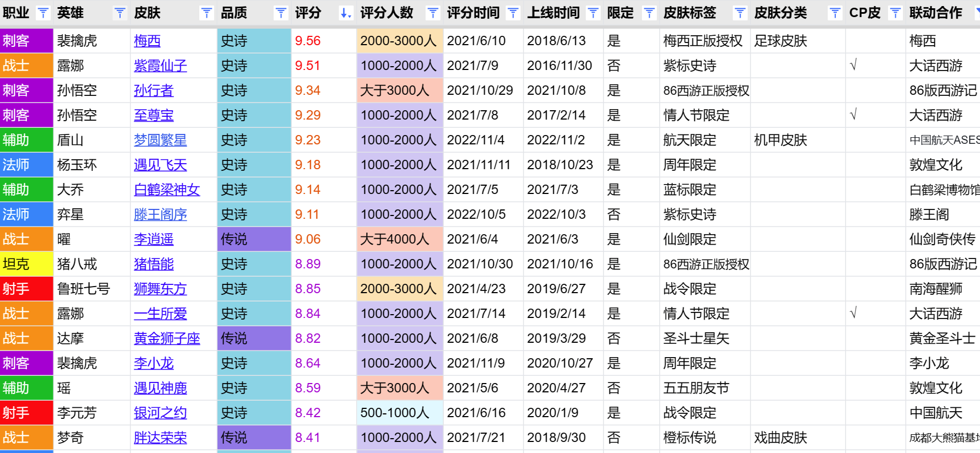Select 机甲皮肤 category cell

pyautogui.click(x=798, y=140)
